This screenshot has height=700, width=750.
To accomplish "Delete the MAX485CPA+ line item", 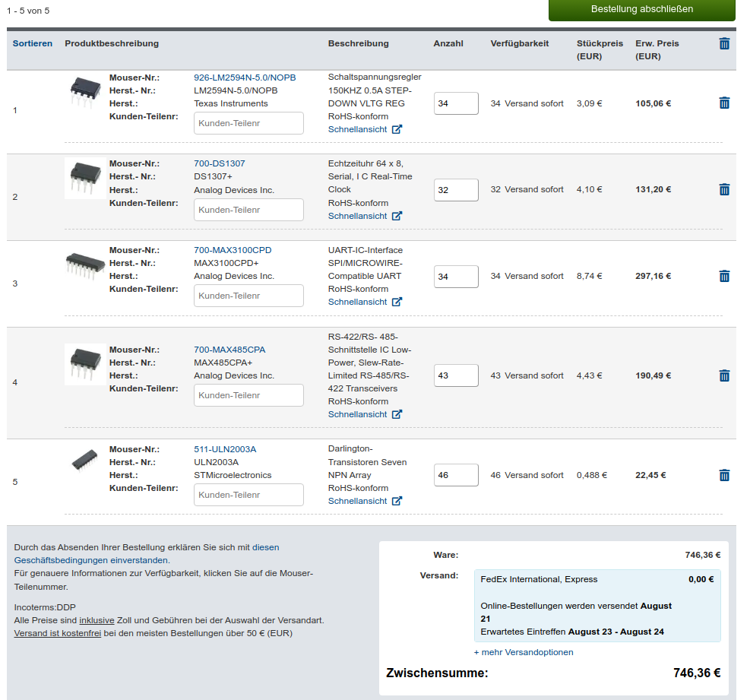I will (724, 375).
